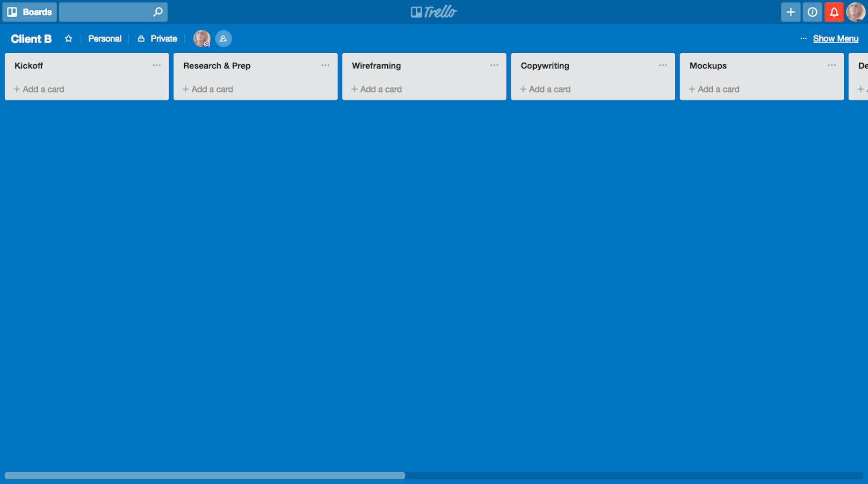Click the search magnifier icon
This screenshot has width=868, height=484.
[x=158, y=12]
